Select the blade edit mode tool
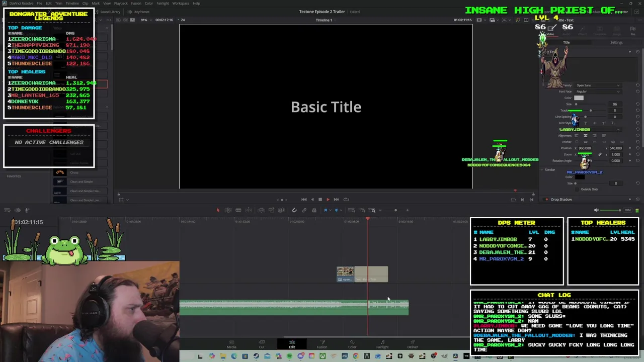Screen dimensions: 644x362 (x=238, y=210)
